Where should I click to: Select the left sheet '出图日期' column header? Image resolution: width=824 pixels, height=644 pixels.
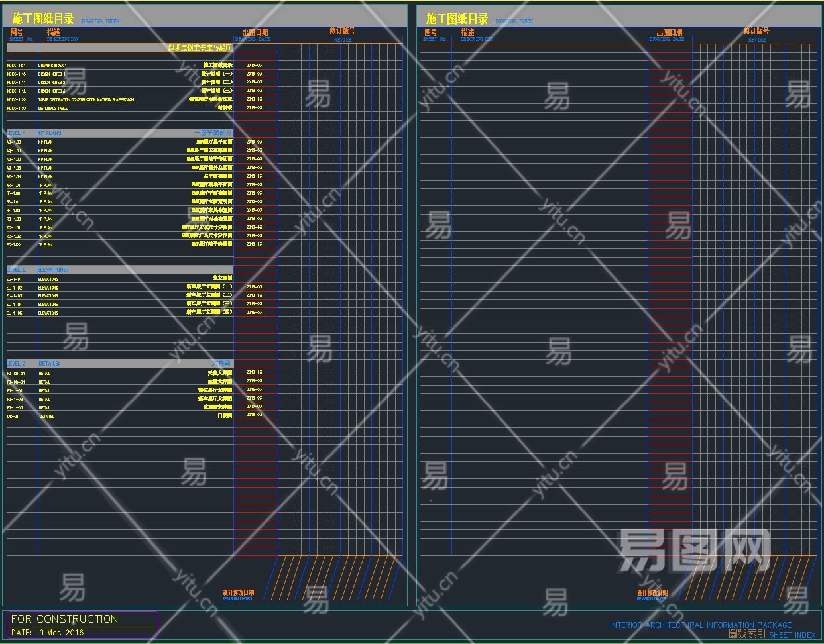pos(255,32)
